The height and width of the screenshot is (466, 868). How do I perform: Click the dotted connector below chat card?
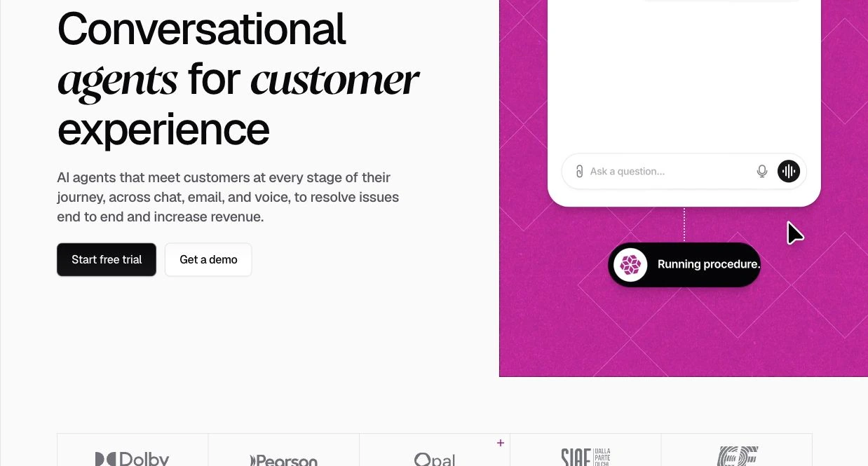(684, 224)
